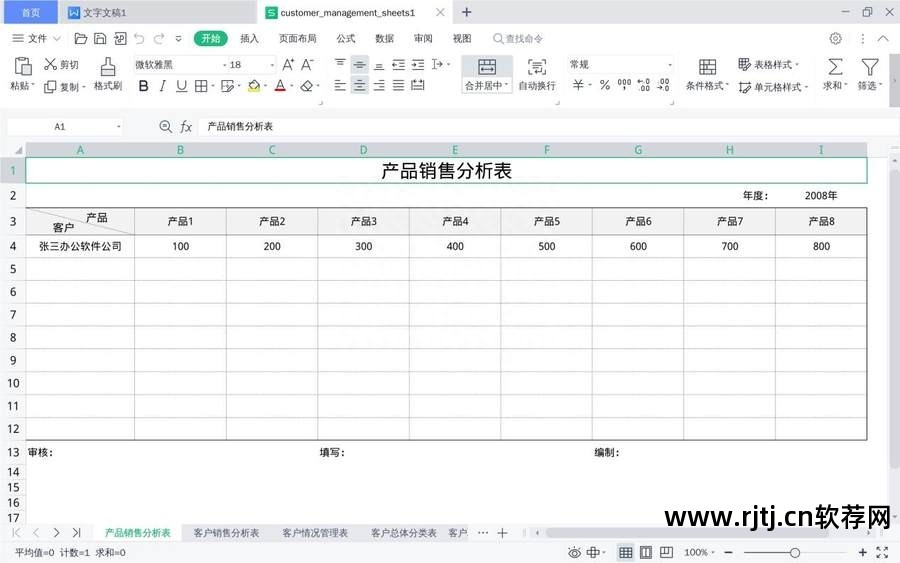Open a new document tab with the top plus
The width and height of the screenshot is (900, 563).
coord(467,12)
